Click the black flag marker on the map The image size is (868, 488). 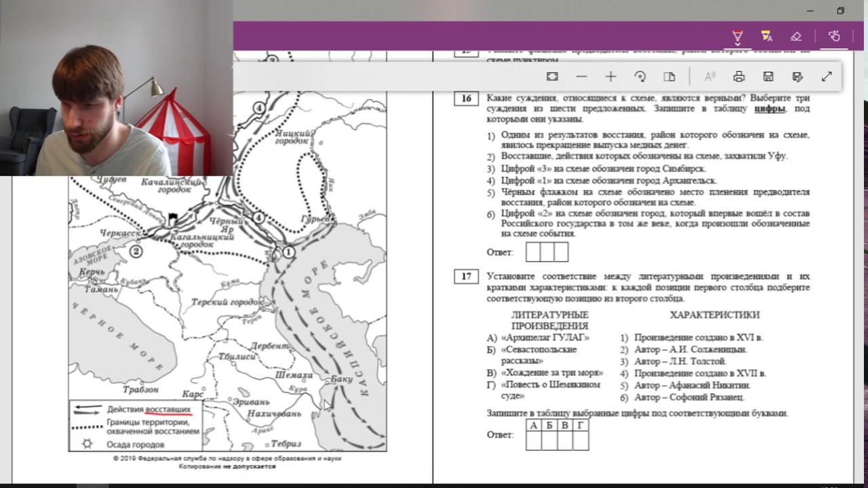click(173, 220)
